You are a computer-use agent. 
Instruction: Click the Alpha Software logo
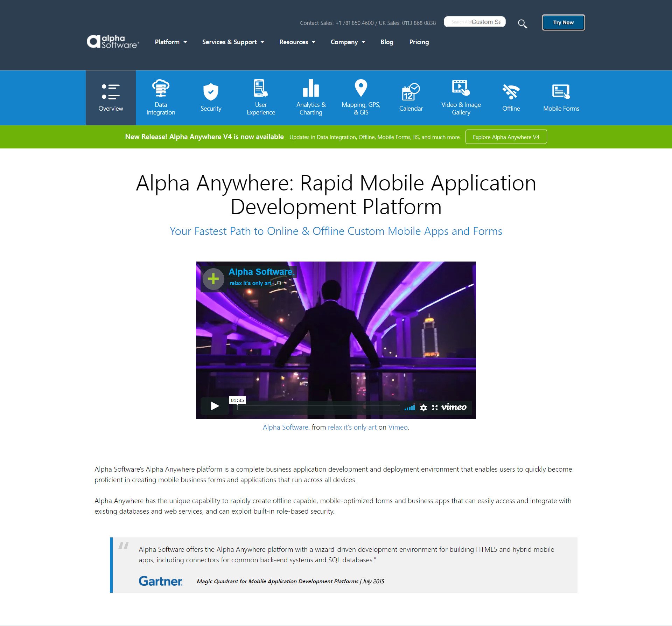[113, 42]
